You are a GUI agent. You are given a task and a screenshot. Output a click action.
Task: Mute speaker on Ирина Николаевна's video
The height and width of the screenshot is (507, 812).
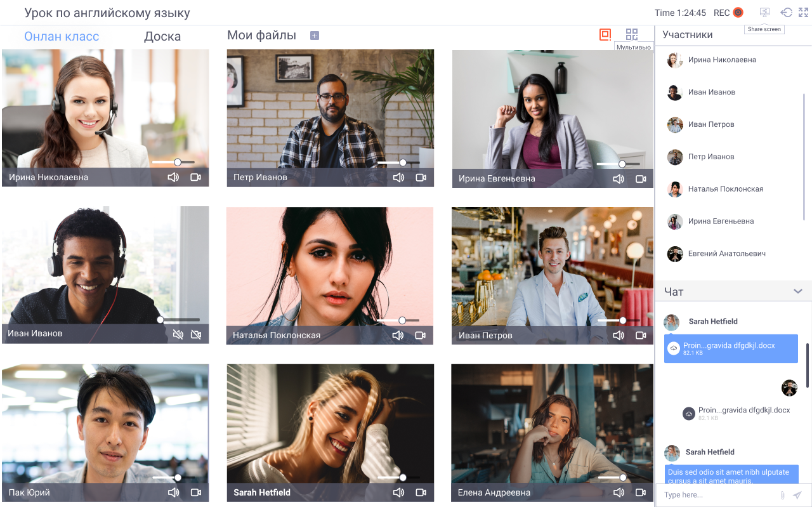click(x=173, y=178)
